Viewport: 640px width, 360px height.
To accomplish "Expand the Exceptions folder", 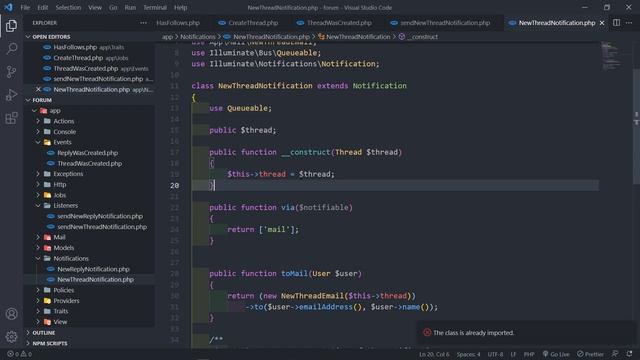I will tap(38, 174).
